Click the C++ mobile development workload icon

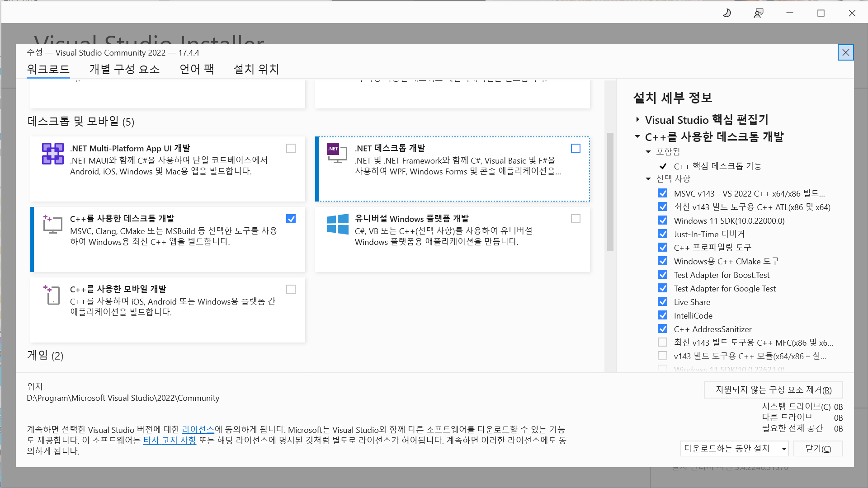[52, 295]
